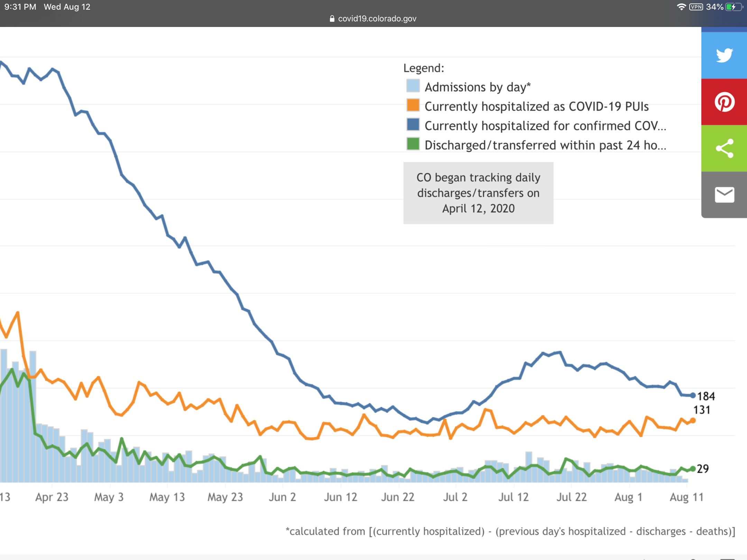Click the 'Jul 2' axis label
The width and height of the screenshot is (747, 560).
(x=455, y=497)
